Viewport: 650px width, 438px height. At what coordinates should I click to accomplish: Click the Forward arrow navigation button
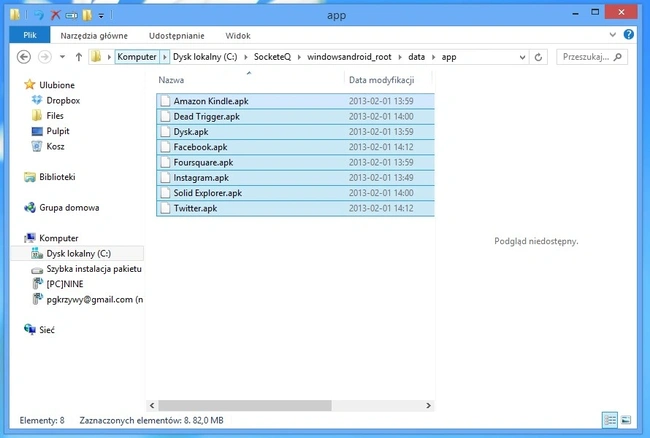click(x=45, y=57)
